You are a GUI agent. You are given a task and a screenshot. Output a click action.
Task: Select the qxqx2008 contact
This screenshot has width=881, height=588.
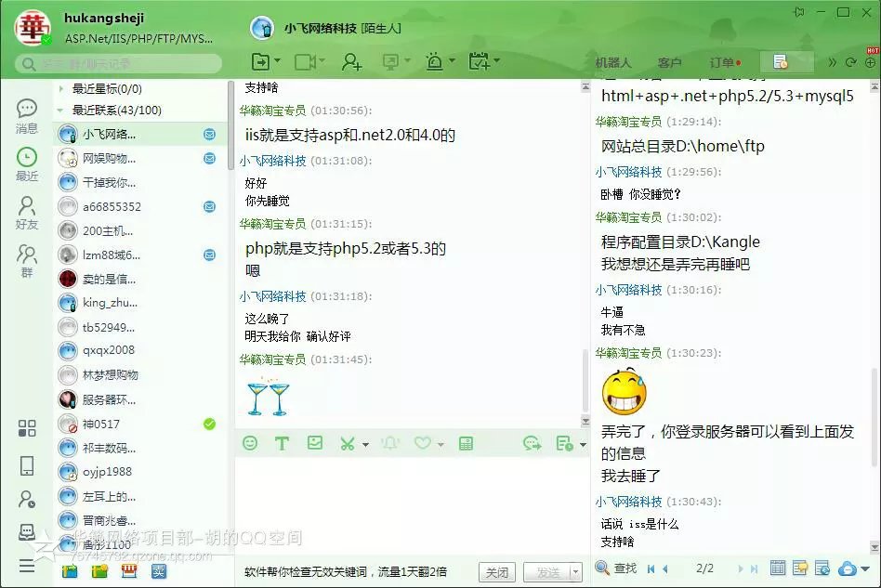pyautogui.click(x=140, y=350)
